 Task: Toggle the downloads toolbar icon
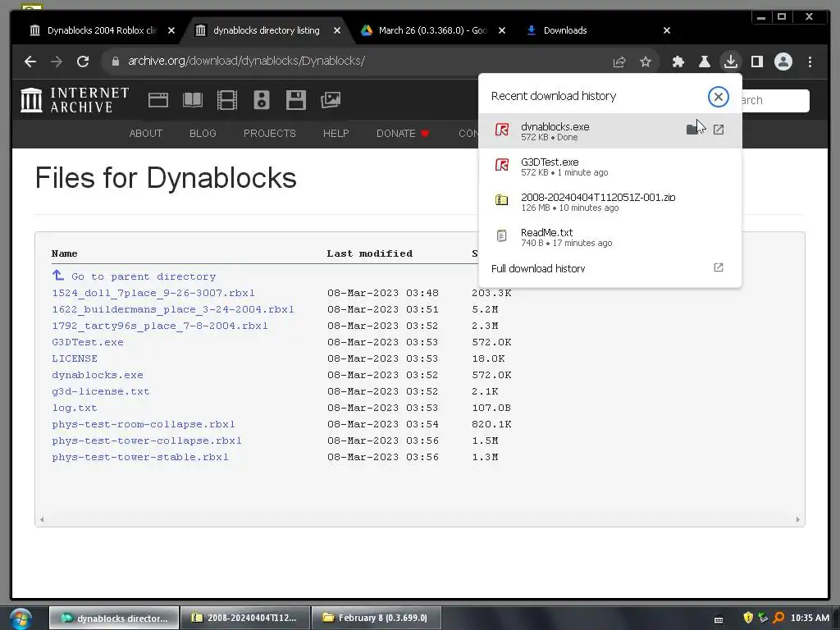731,62
